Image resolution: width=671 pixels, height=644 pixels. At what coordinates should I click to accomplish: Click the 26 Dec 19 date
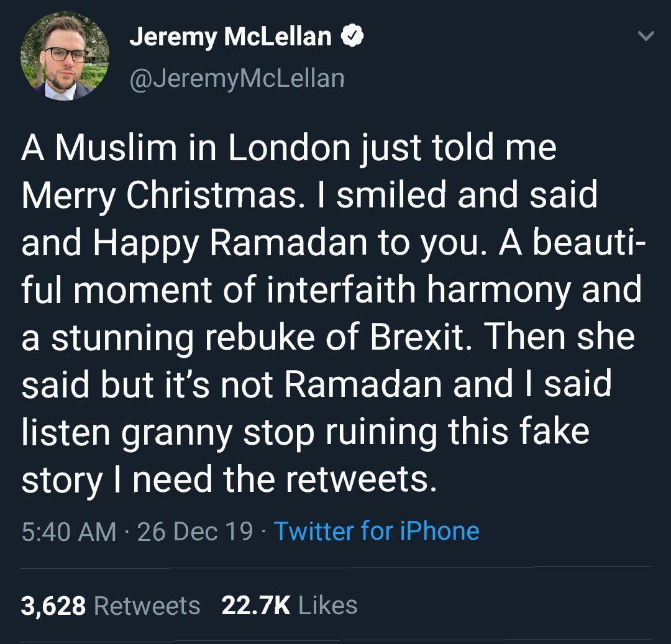pos(194,532)
